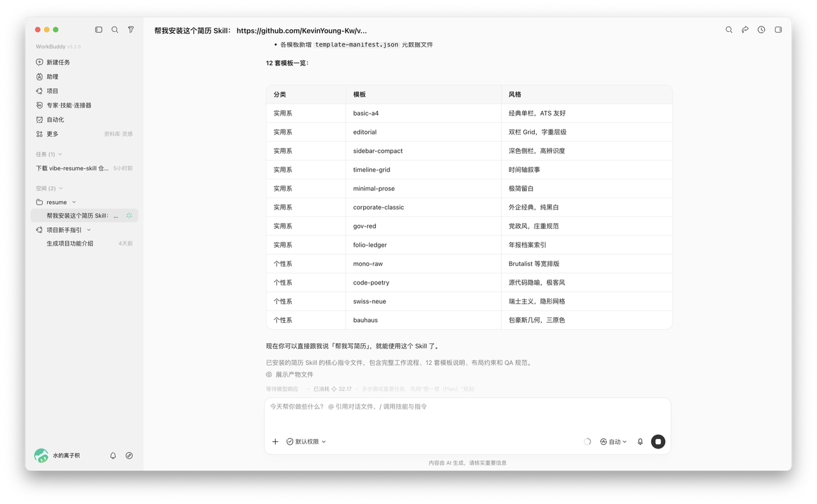Click the filter funnel icon in sidebar
817x504 pixels.
pos(131,29)
